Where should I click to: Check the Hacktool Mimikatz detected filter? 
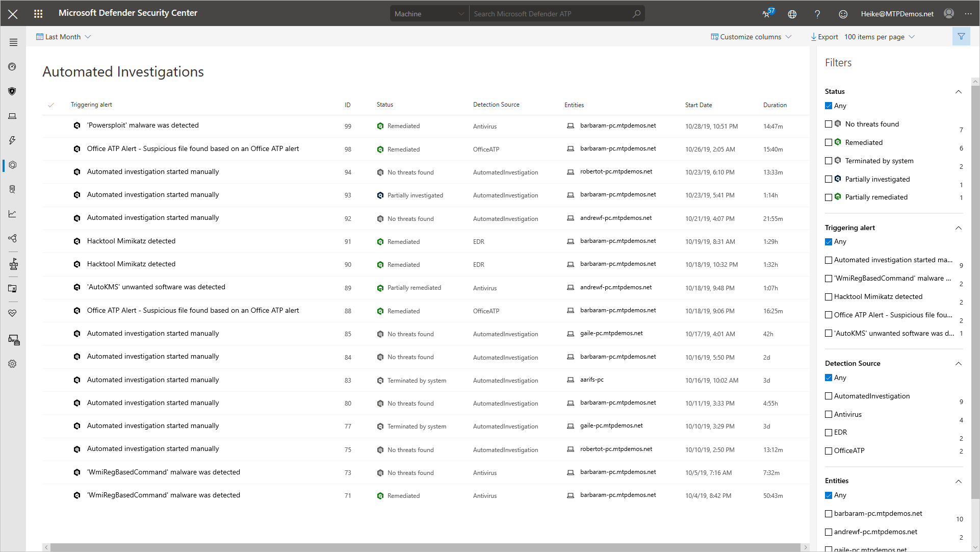point(829,296)
